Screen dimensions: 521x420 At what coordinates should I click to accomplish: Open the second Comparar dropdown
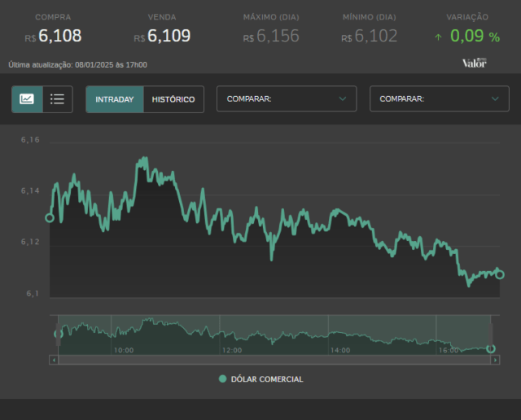tap(440, 98)
